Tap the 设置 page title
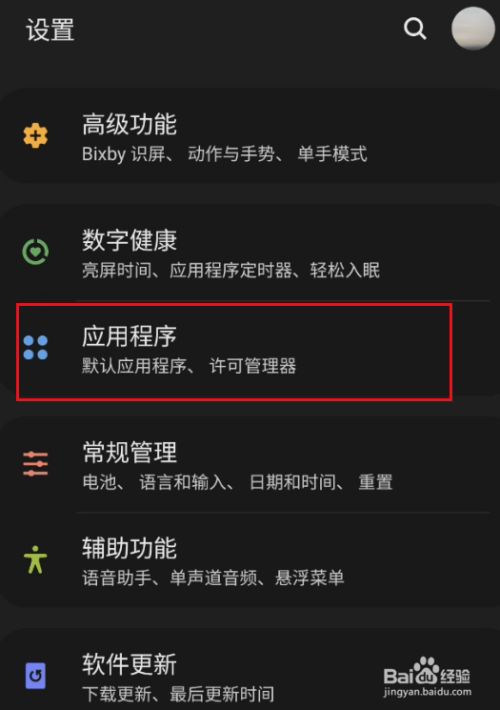This screenshot has height=710, width=500. pyautogui.click(x=50, y=30)
